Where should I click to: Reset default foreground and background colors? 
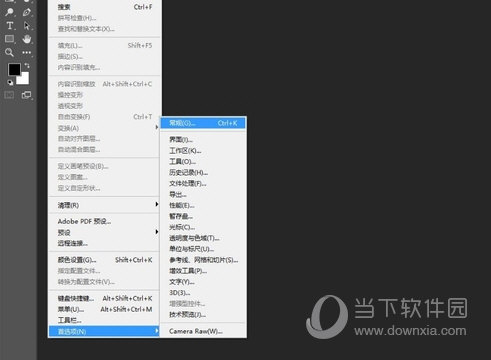point(10,82)
